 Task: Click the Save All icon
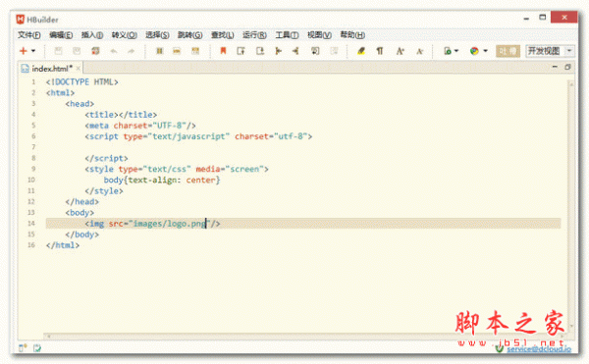pos(95,51)
